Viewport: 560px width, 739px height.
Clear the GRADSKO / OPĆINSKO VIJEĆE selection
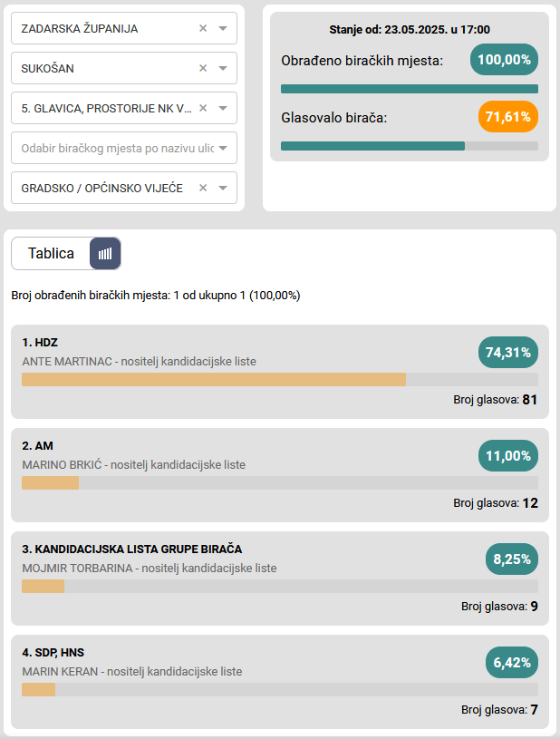coord(203,188)
